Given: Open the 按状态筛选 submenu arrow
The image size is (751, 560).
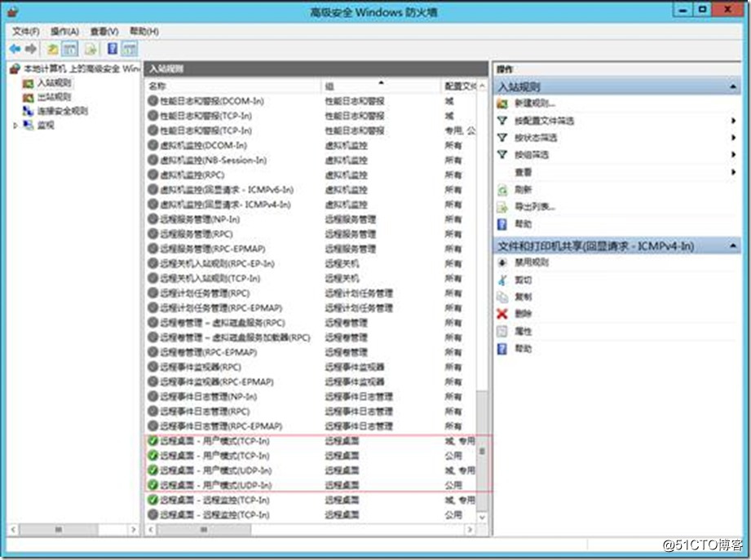Looking at the screenshot, I should (x=733, y=138).
